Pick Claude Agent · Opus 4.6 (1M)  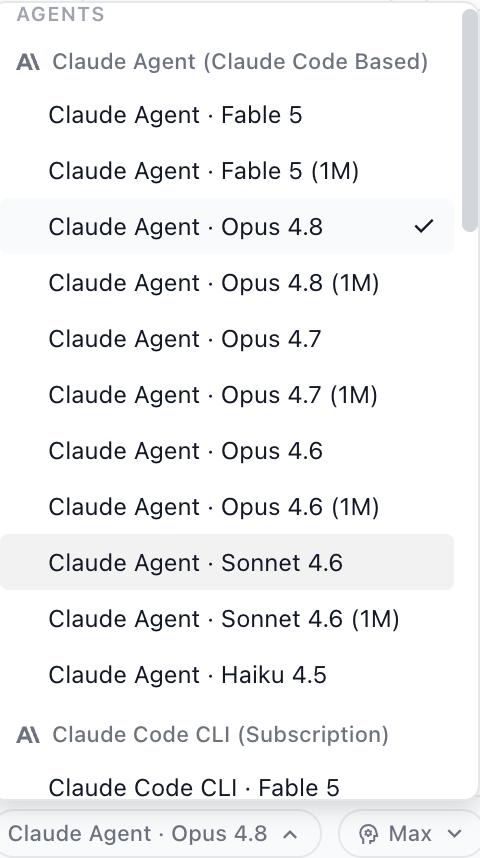(227, 507)
